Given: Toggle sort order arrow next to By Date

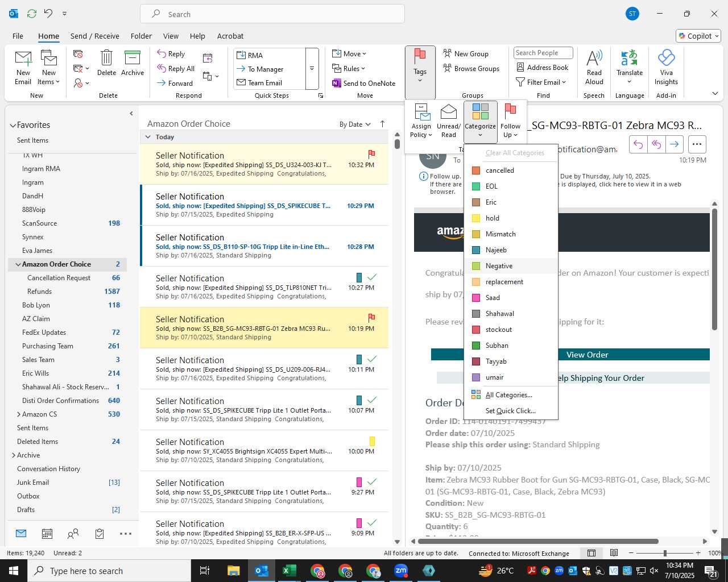Looking at the screenshot, I should pos(382,124).
